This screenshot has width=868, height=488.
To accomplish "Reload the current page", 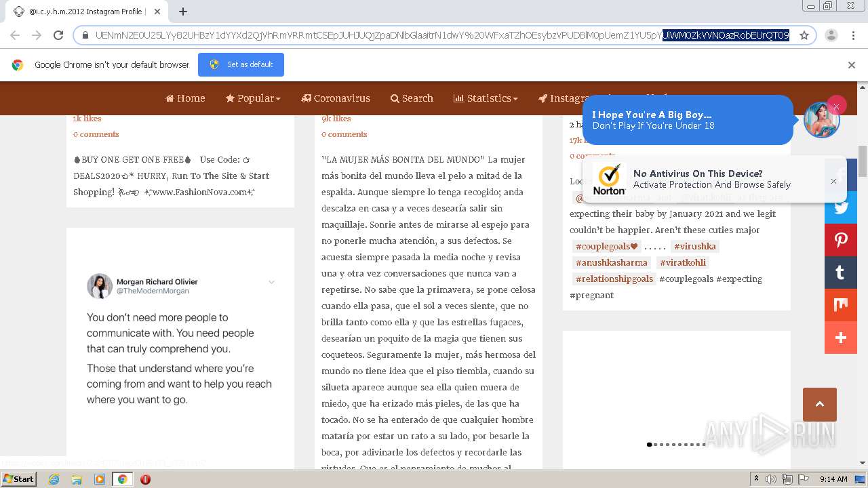I will pos(58,35).
